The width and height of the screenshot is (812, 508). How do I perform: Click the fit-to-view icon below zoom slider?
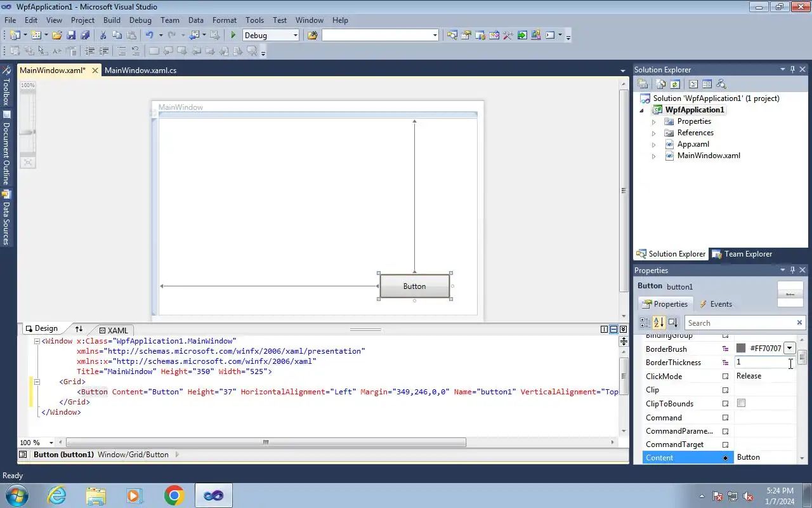point(27,163)
